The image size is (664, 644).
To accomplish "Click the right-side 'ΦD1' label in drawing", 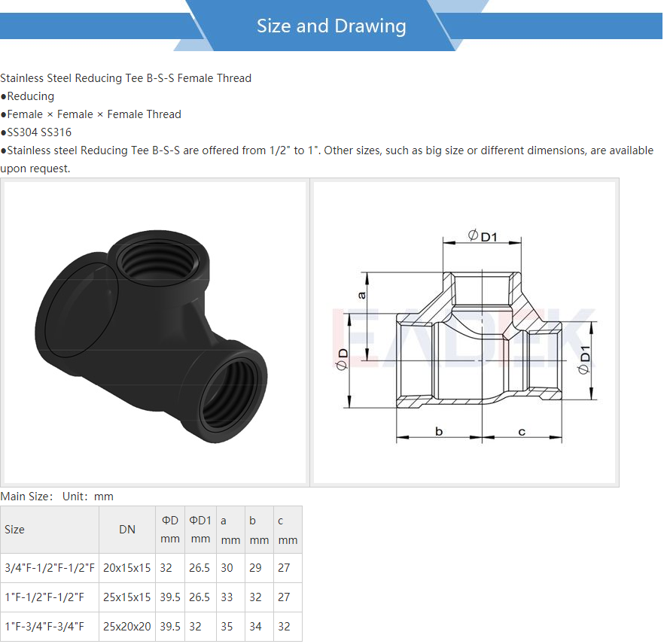I will pos(584,360).
